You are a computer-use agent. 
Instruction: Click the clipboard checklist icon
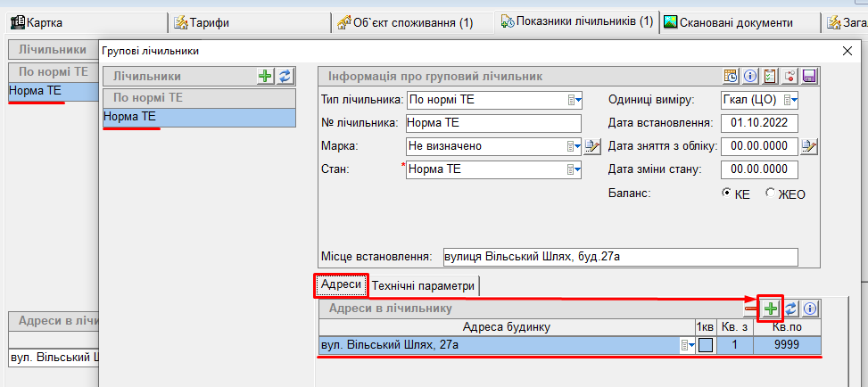coord(770,77)
